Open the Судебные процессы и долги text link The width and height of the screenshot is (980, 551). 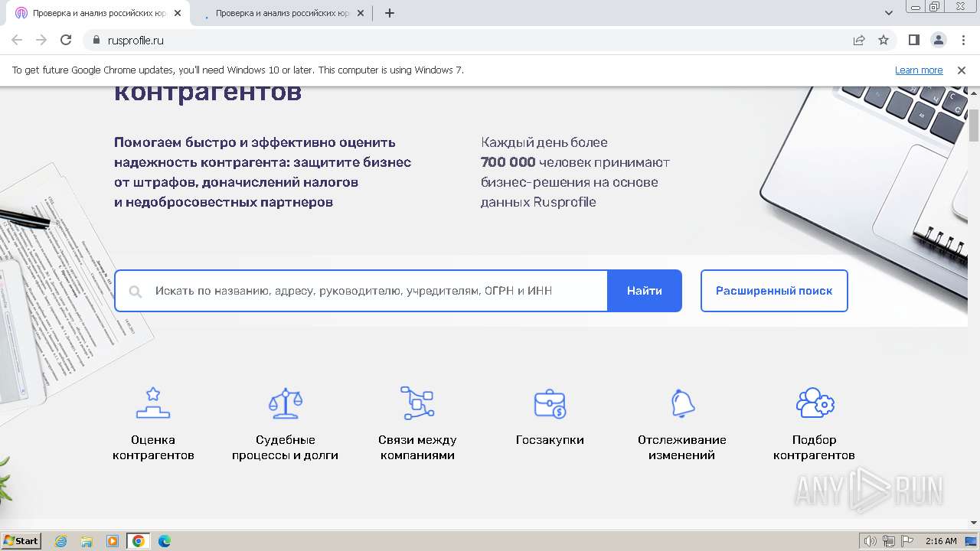[x=286, y=448]
